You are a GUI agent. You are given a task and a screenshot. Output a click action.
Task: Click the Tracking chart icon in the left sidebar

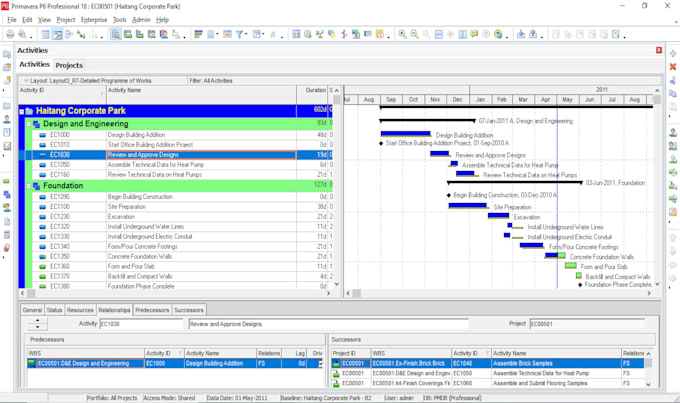tap(7, 146)
